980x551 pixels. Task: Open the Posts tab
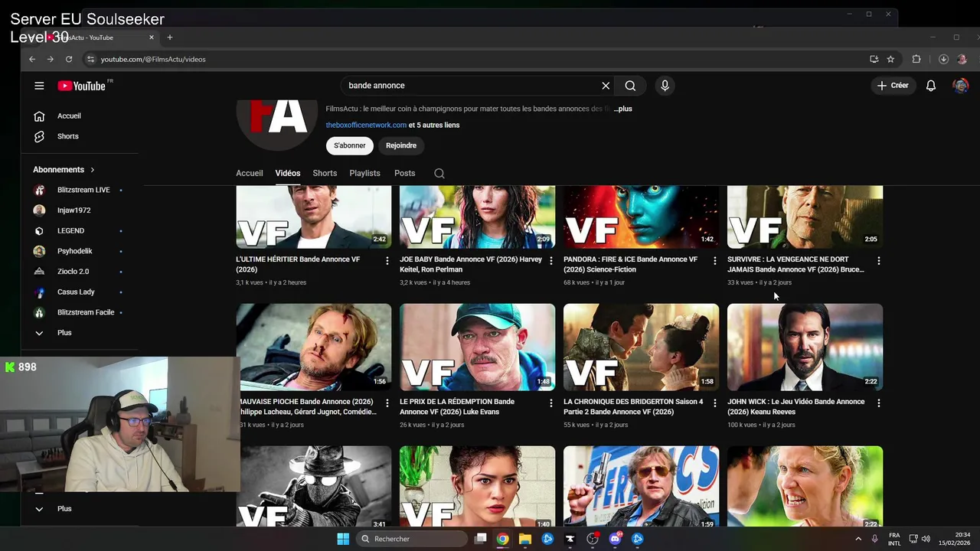pyautogui.click(x=404, y=174)
